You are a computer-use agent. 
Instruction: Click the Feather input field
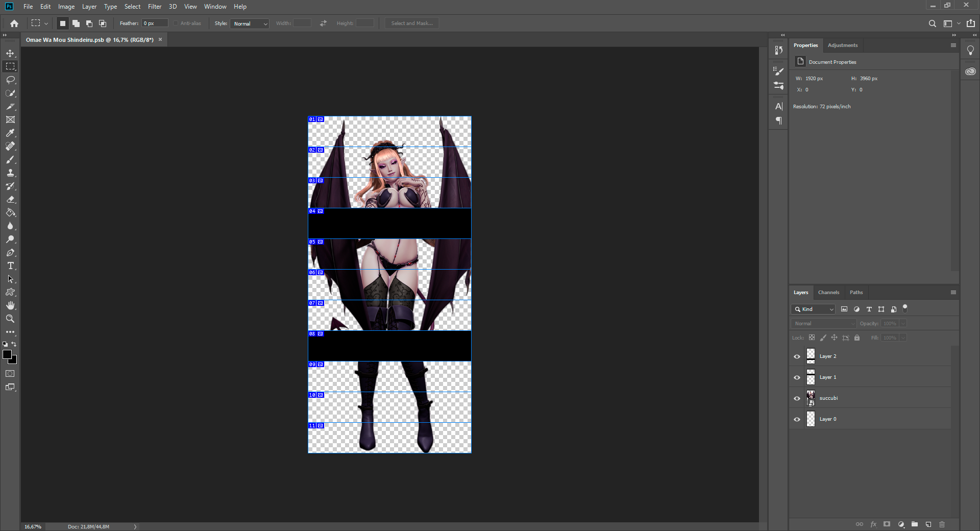[155, 23]
